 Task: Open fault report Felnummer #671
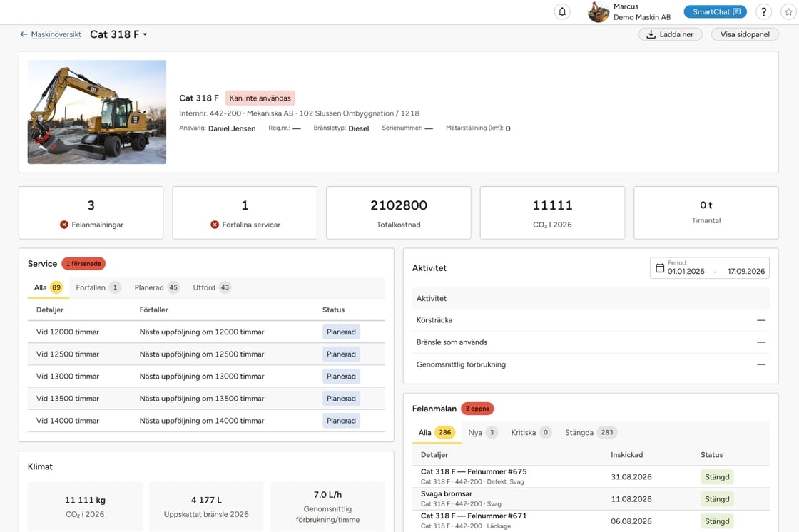pyautogui.click(x=591, y=521)
